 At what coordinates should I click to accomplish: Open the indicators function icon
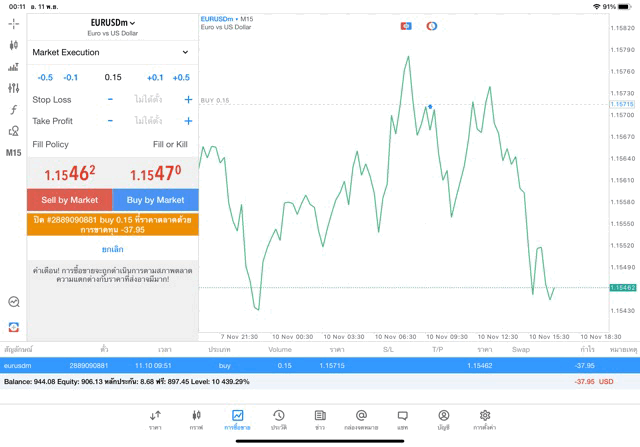[13, 109]
